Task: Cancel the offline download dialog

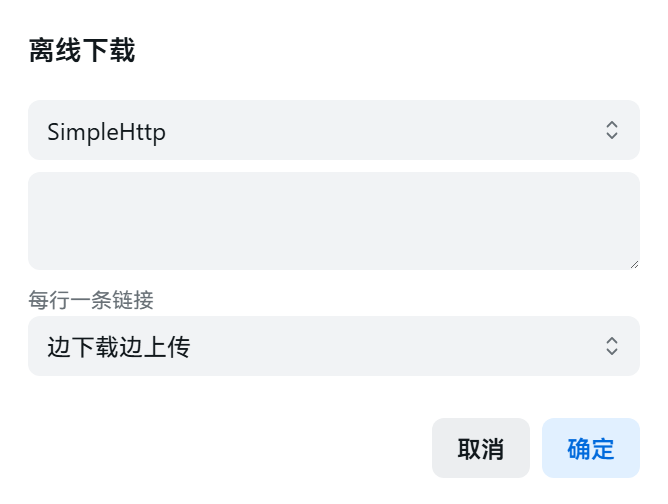Action: click(x=480, y=448)
